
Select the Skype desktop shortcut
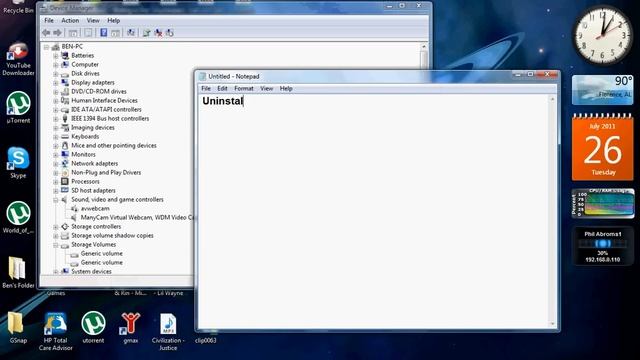pos(18,162)
